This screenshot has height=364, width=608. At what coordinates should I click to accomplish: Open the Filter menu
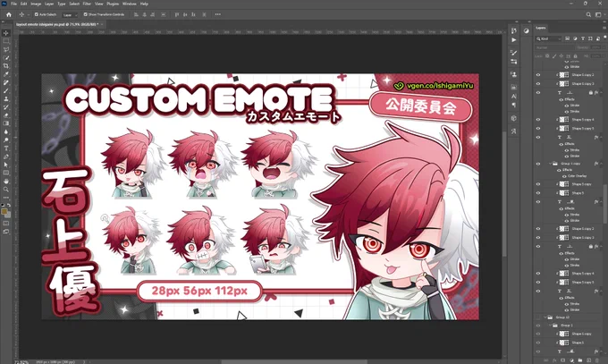click(x=87, y=4)
